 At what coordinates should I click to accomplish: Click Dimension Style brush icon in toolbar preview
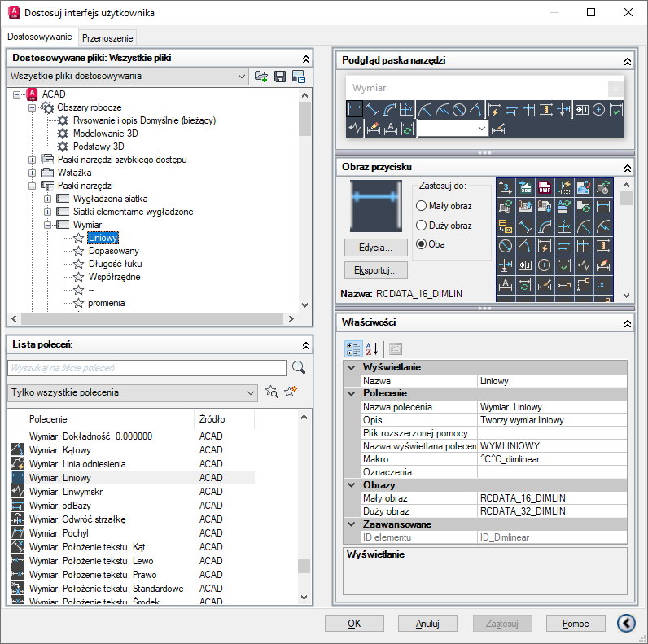[498, 129]
